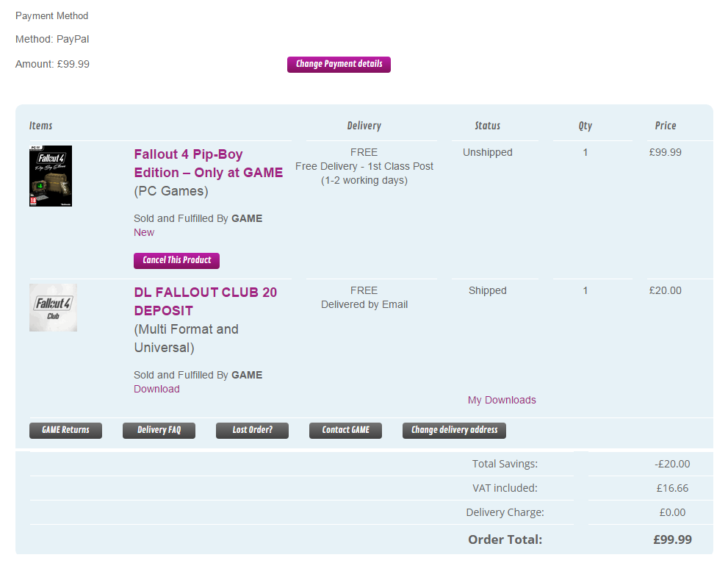
Task: Select the Method: PayPal text
Action: point(52,39)
